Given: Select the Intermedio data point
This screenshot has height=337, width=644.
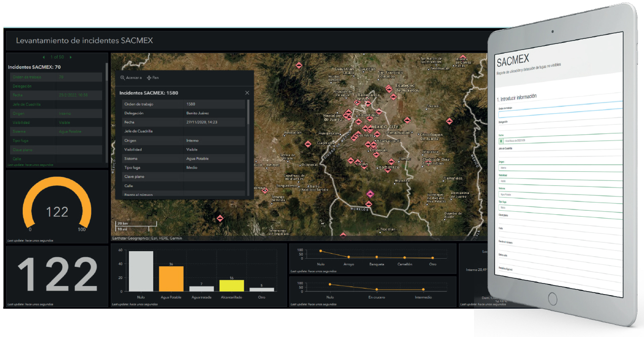Looking at the screenshot, I should pos(423,290).
